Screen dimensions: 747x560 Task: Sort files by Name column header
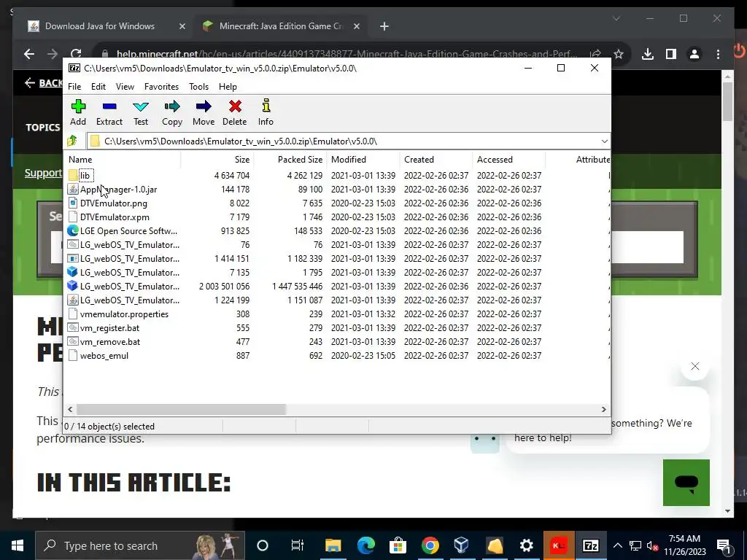123,160
